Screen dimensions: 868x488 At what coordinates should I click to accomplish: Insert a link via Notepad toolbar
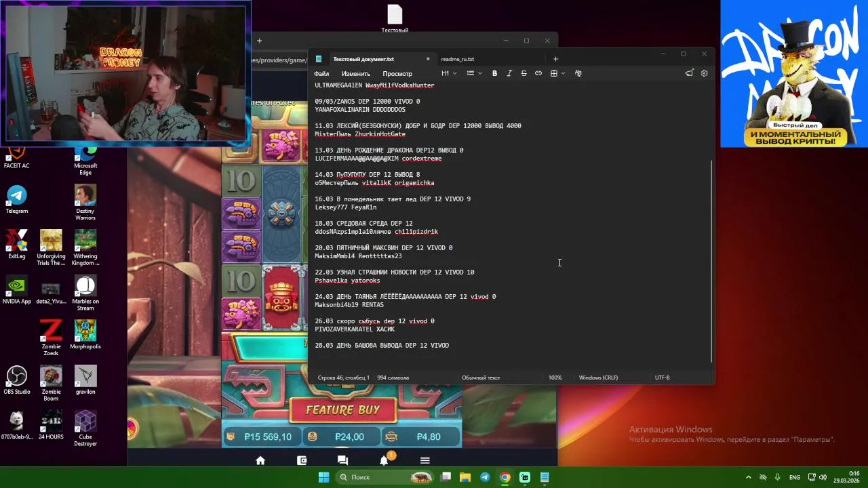538,73
